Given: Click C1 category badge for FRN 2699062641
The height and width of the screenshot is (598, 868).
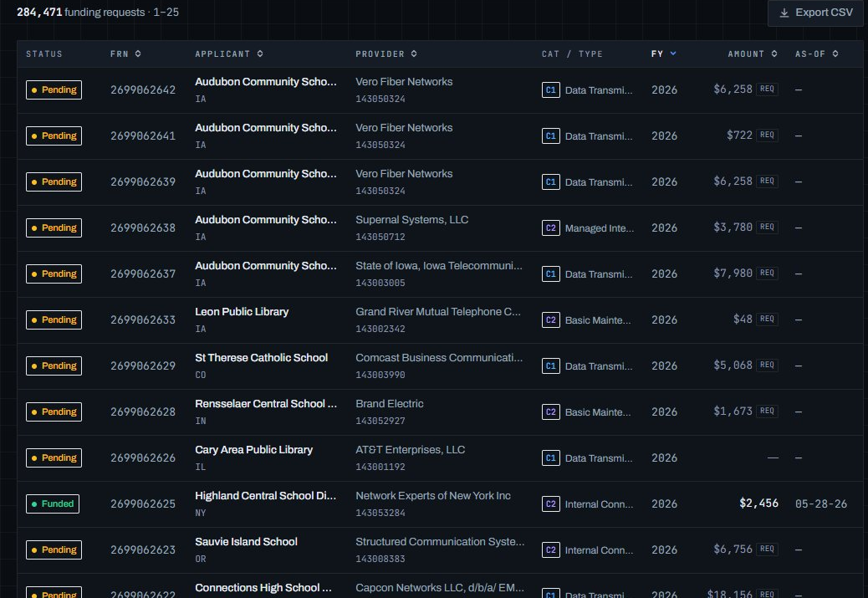Looking at the screenshot, I should click(x=551, y=136).
